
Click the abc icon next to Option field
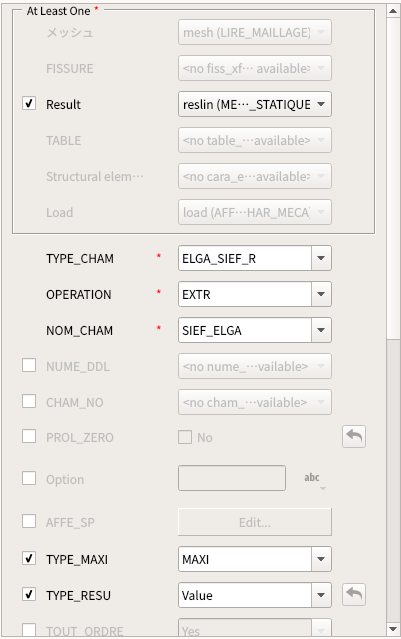tap(312, 478)
